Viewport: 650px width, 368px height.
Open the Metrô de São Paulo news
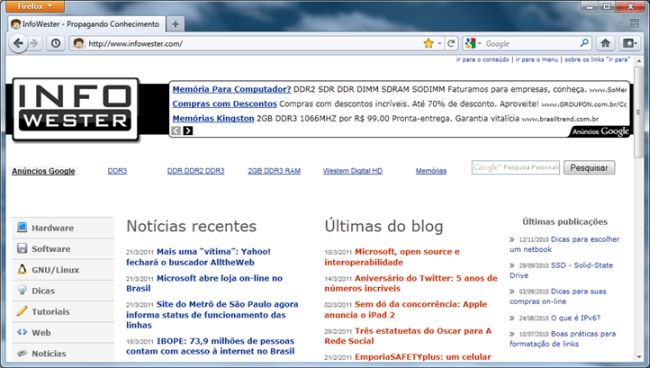click(x=212, y=315)
